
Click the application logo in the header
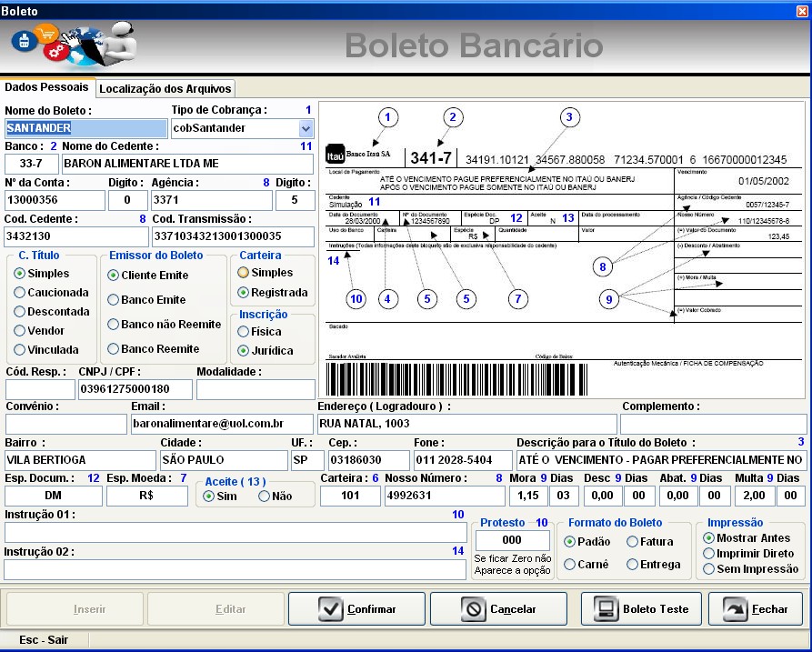(x=73, y=45)
